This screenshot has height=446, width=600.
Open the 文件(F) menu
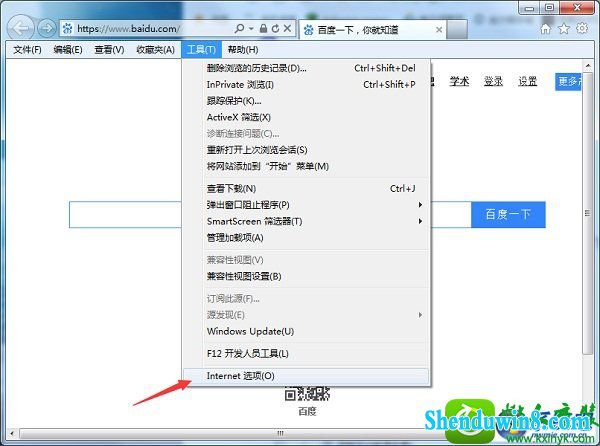(27, 50)
